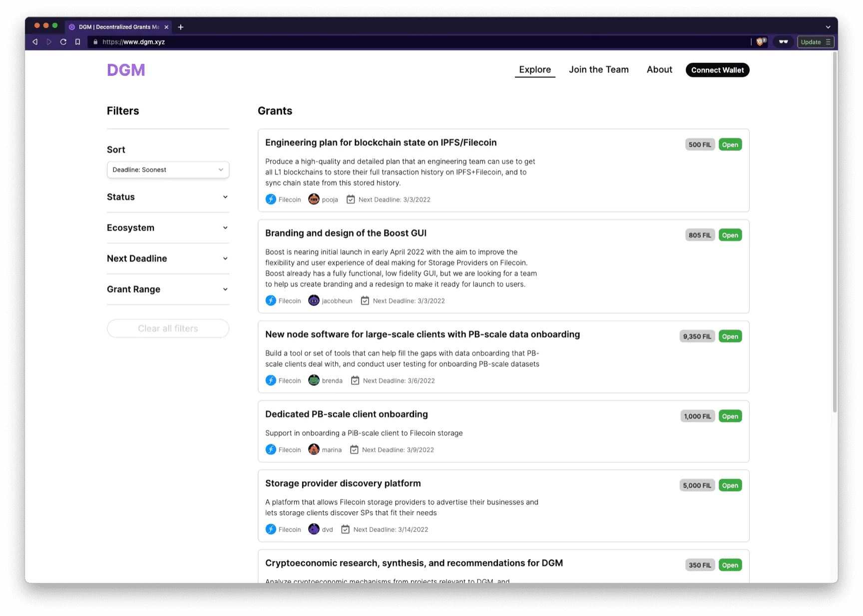Expand the Next Deadline filter
Screen dimensions: 863x616
168,259
